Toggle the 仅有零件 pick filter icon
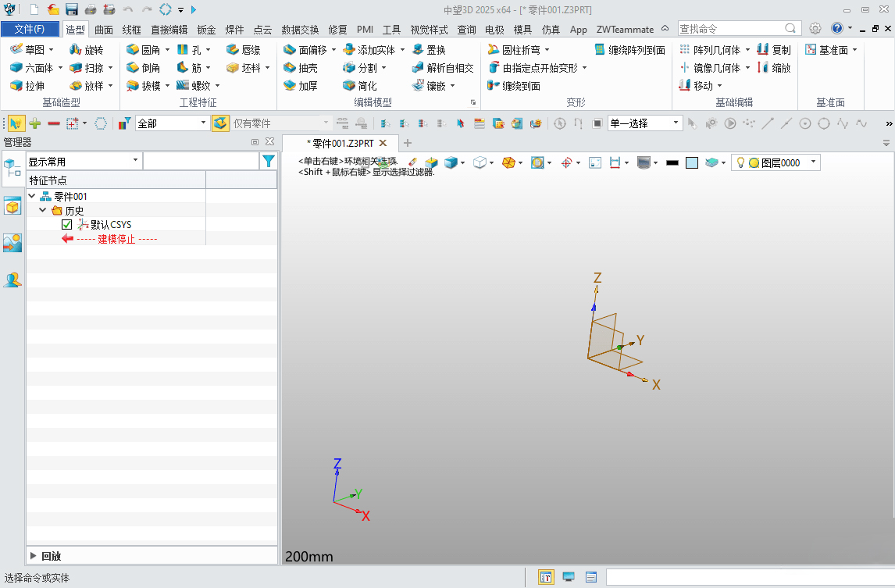Image resolution: width=895 pixels, height=588 pixels. coord(219,123)
